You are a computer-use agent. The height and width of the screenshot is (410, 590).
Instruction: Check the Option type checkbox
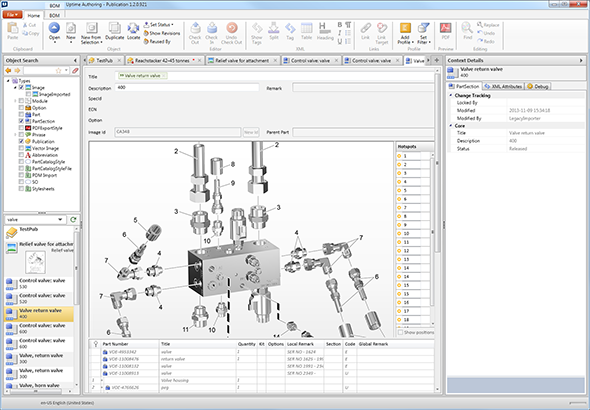coord(21,108)
